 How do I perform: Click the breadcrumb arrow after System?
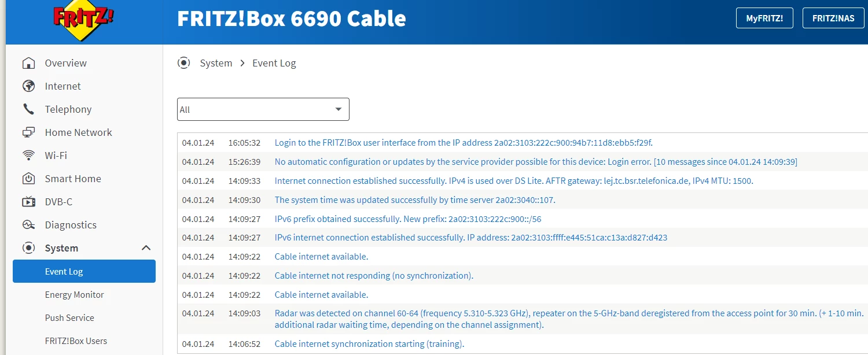[242, 63]
